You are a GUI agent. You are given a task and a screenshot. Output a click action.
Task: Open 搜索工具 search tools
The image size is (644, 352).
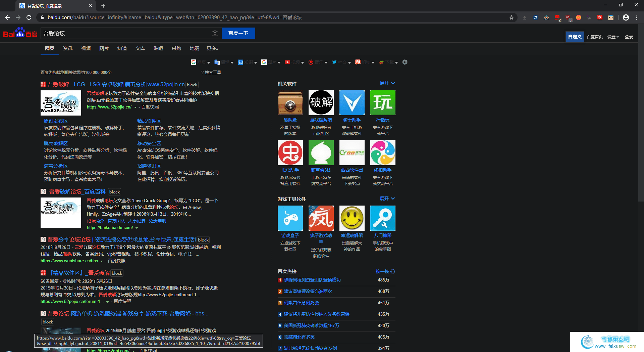tap(211, 73)
